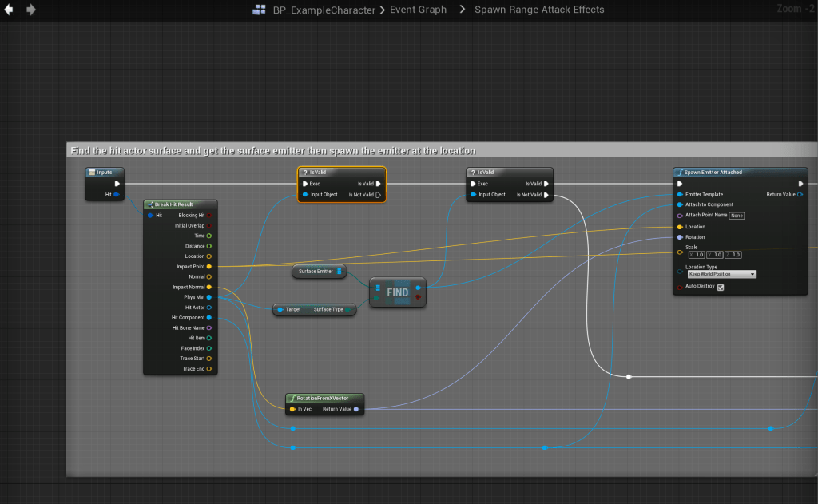818x504 pixels.
Task: Click the blueprint icon beside BP_ExampleCharacter
Action: tap(259, 10)
